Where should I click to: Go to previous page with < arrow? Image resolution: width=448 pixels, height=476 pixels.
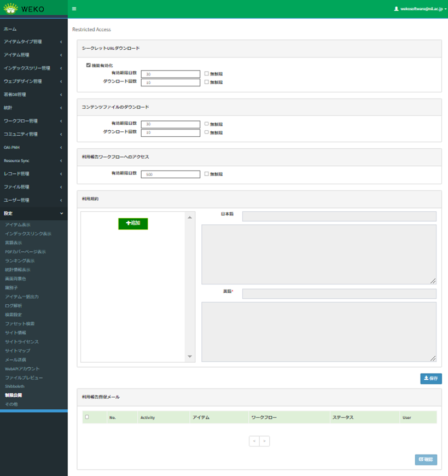tap(254, 440)
